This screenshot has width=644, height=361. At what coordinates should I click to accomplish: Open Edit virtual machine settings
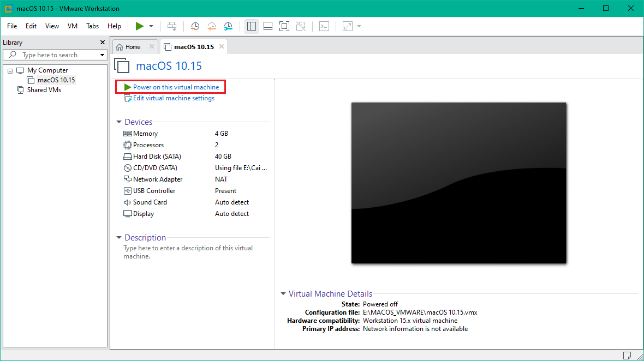(x=174, y=98)
